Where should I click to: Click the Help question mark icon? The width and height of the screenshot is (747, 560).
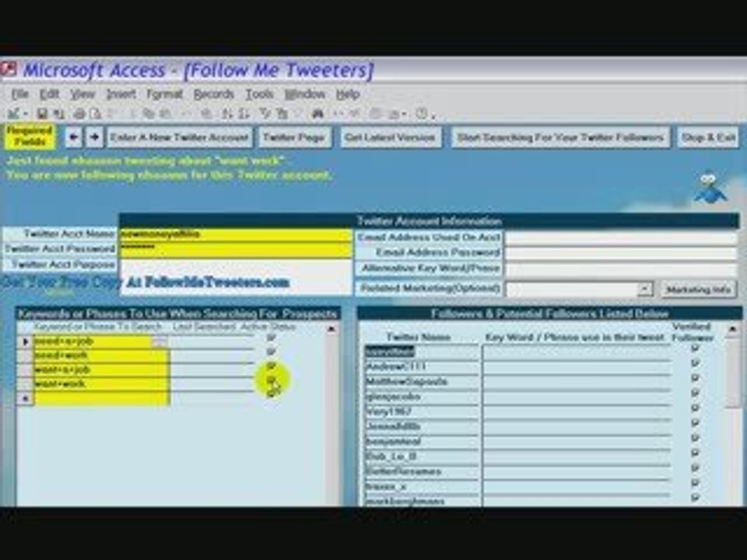[x=422, y=114]
